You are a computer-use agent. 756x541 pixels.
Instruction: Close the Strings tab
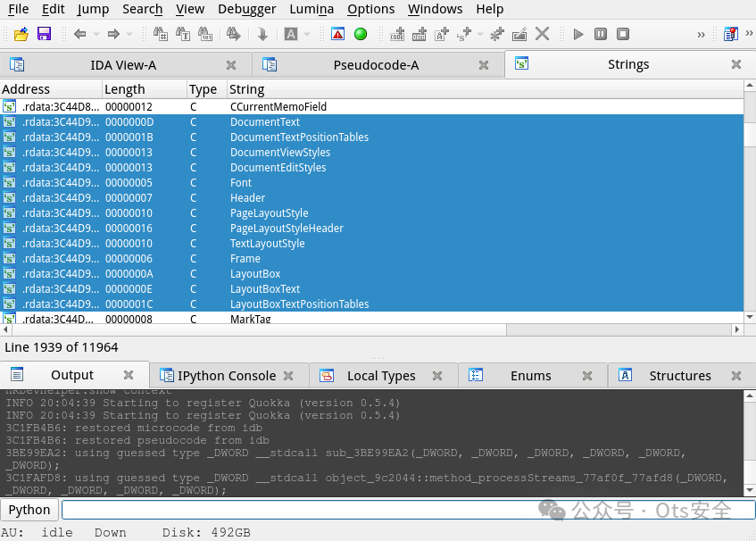[736, 64]
